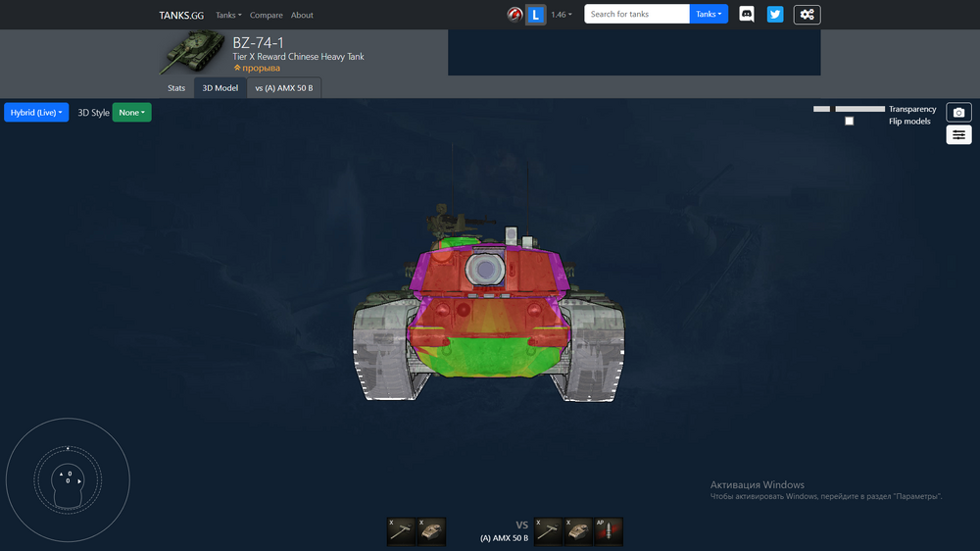This screenshot has height=551, width=980.
Task: Open the Discord link icon
Action: [746, 14]
